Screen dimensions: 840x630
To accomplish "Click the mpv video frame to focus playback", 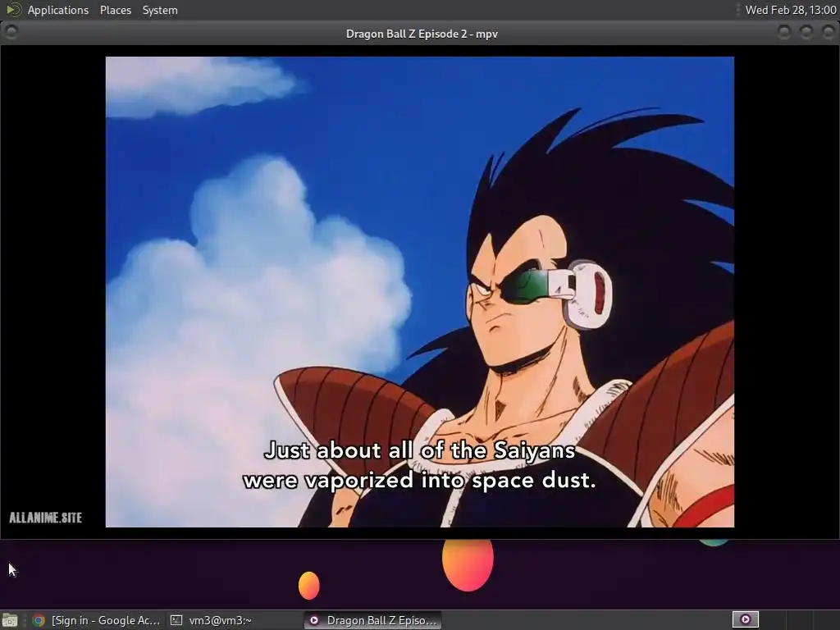I will [419, 292].
